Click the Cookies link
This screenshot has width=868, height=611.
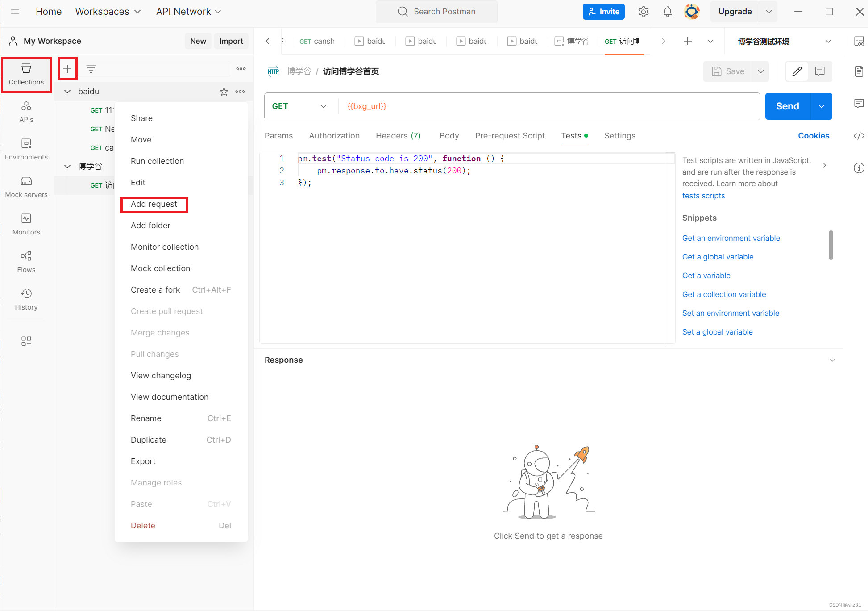click(813, 136)
